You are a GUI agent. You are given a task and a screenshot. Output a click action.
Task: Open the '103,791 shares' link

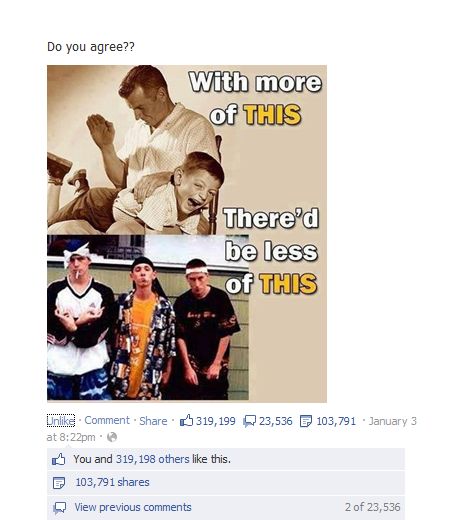[112, 482]
